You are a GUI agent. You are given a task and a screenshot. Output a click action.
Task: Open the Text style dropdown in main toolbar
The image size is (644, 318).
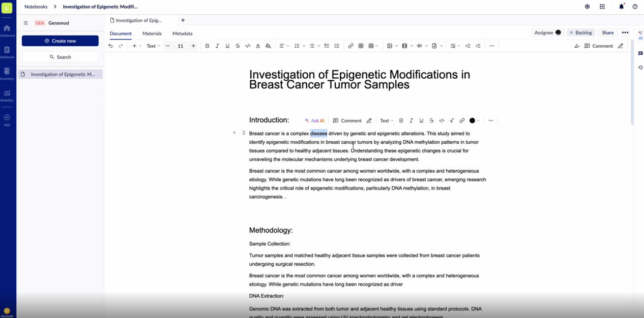click(x=153, y=46)
